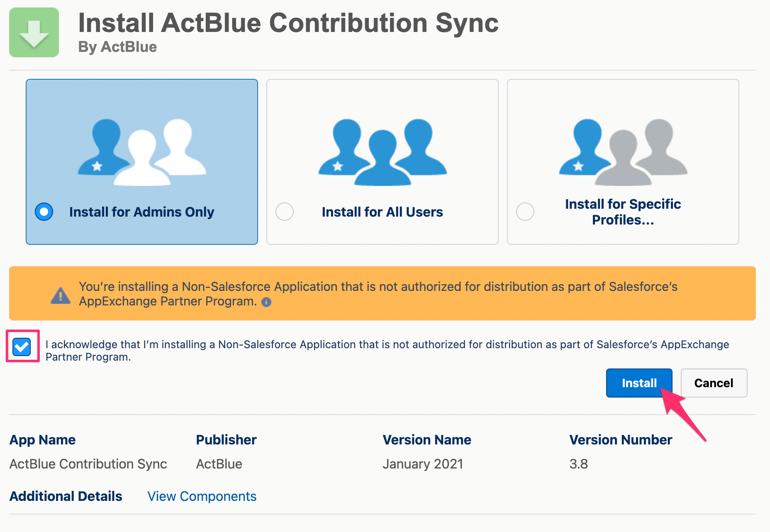Screen dimensions: 770x532
Task: Click the 3.8 version number value
Action: point(579,464)
